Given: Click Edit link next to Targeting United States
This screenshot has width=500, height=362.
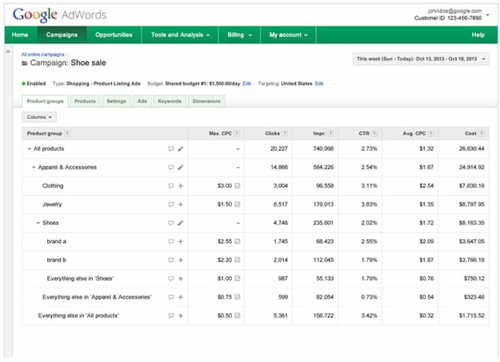Looking at the screenshot, I should tap(319, 84).
